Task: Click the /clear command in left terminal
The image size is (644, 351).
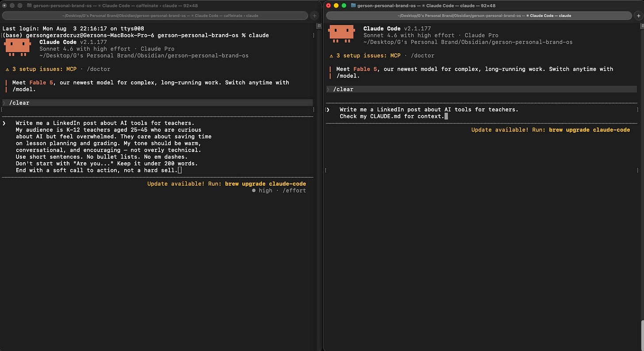Action: pyautogui.click(x=19, y=103)
